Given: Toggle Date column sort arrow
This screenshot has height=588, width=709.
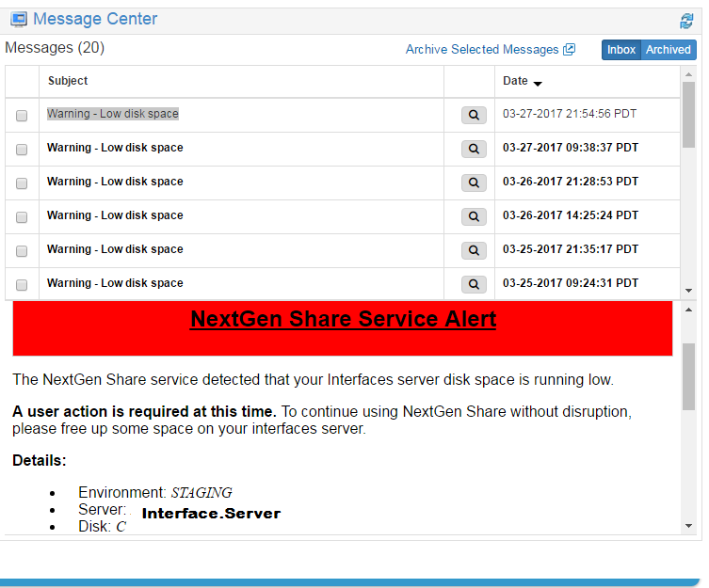Looking at the screenshot, I should 538,84.
